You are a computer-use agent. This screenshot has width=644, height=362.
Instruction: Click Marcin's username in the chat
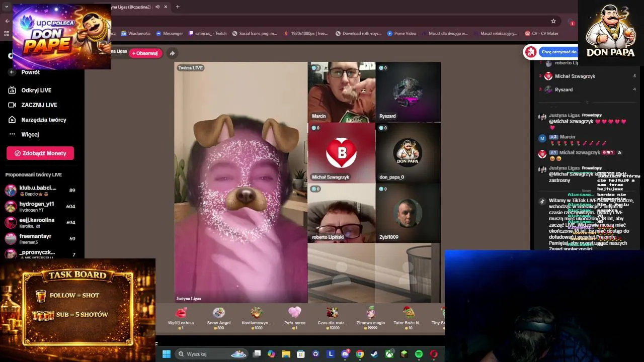click(x=567, y=137)
